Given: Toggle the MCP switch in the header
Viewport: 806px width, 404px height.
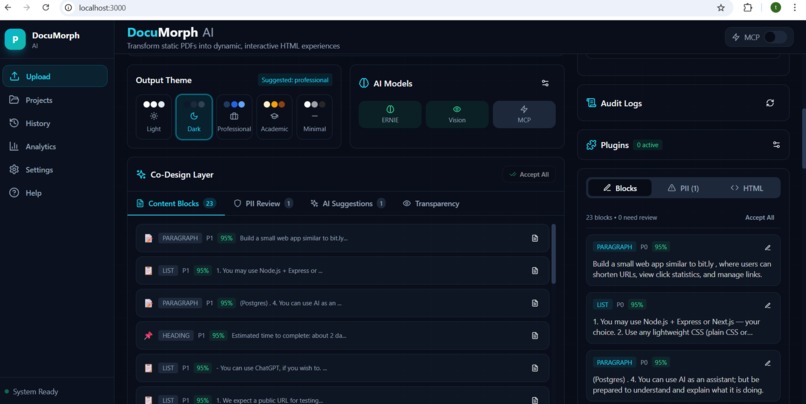Looking at the screenshot, I should (x=775, y=37).
